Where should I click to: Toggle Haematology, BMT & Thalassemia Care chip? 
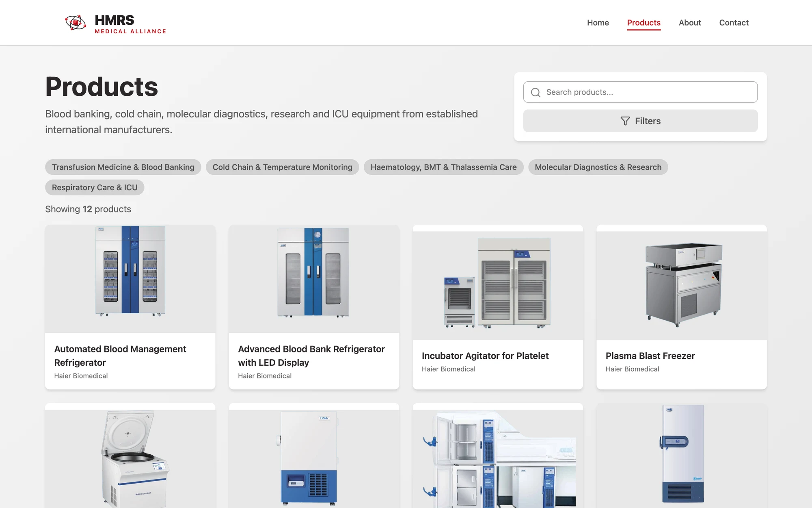pos(443,167)
